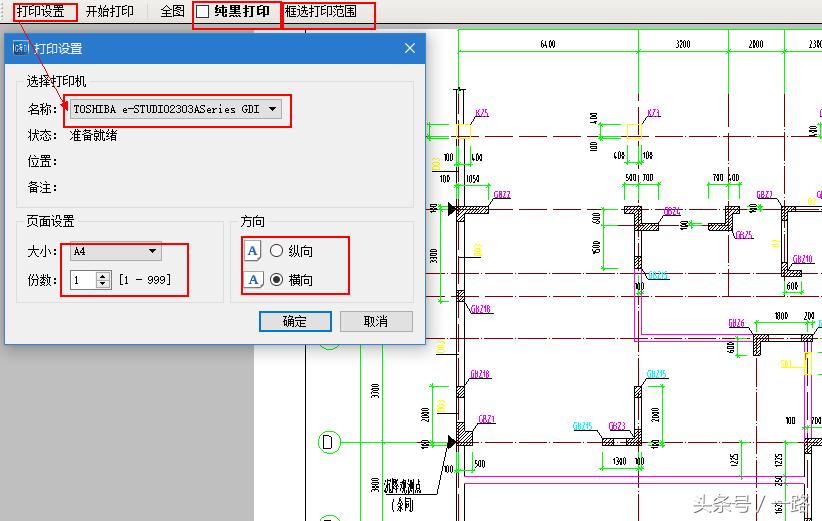Select the 横向 orientation radio button
This screenshot has height=521, width=822.
point(277,280)
